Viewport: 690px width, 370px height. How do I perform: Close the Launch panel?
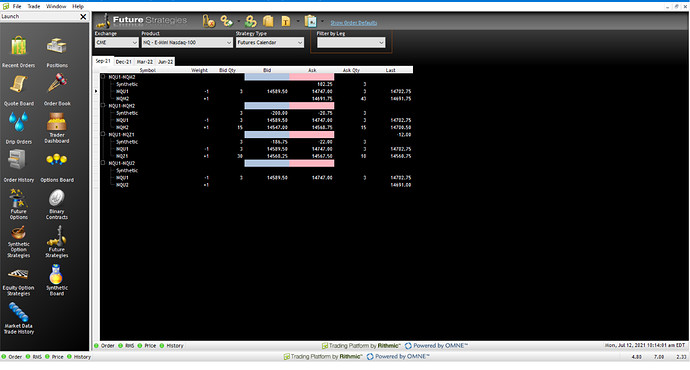pos(83,16)
